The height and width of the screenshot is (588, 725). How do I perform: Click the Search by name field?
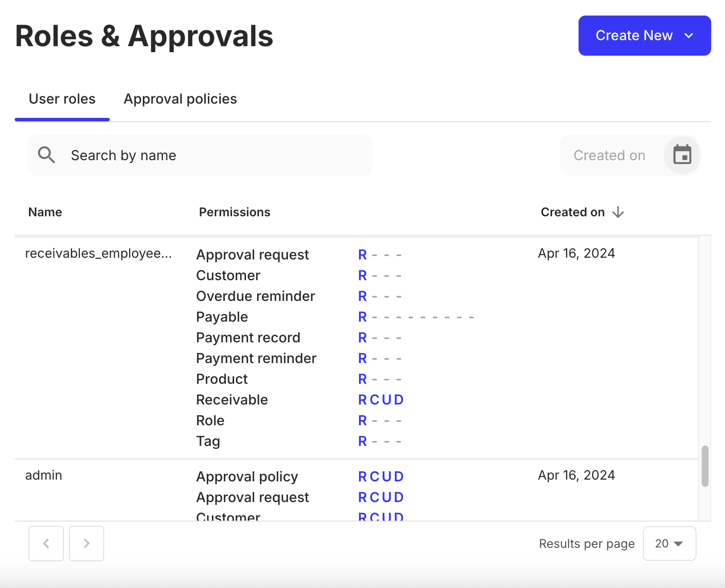pos(200,155)
